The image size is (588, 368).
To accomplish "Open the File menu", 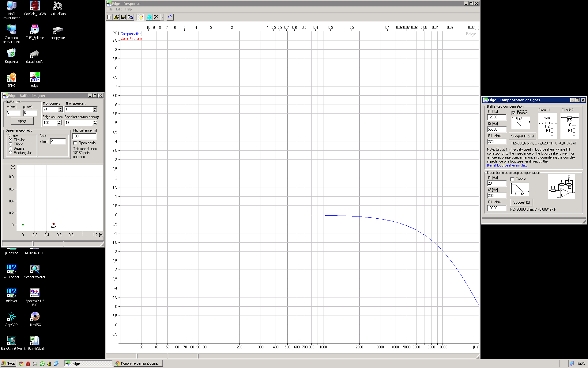I will click(x=110, y=9).
